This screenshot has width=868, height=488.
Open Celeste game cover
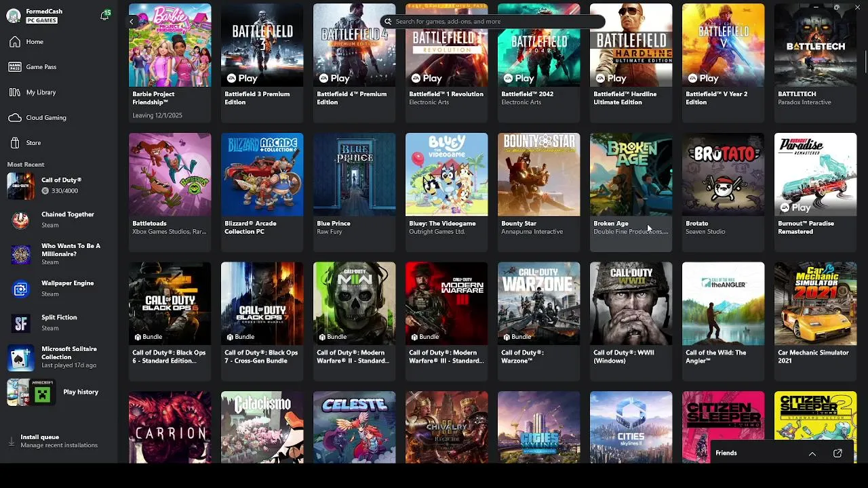pyautogui.click(x=354, y=428)
